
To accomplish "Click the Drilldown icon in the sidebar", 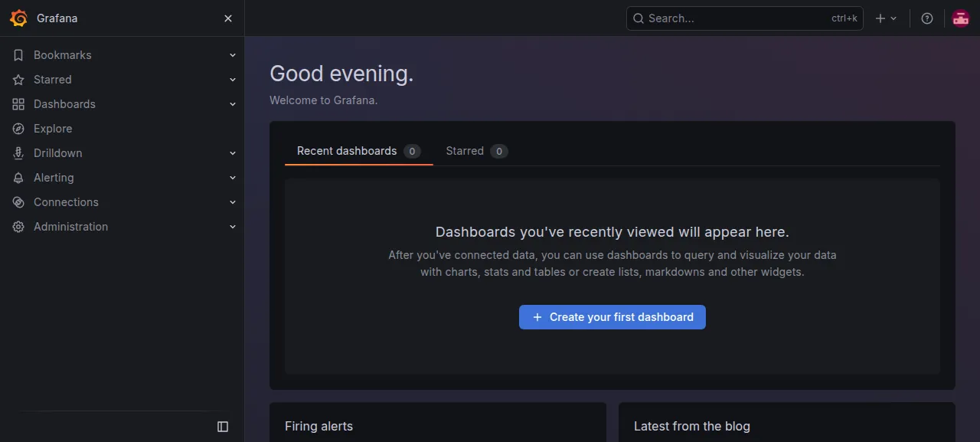I will point(18,153).
